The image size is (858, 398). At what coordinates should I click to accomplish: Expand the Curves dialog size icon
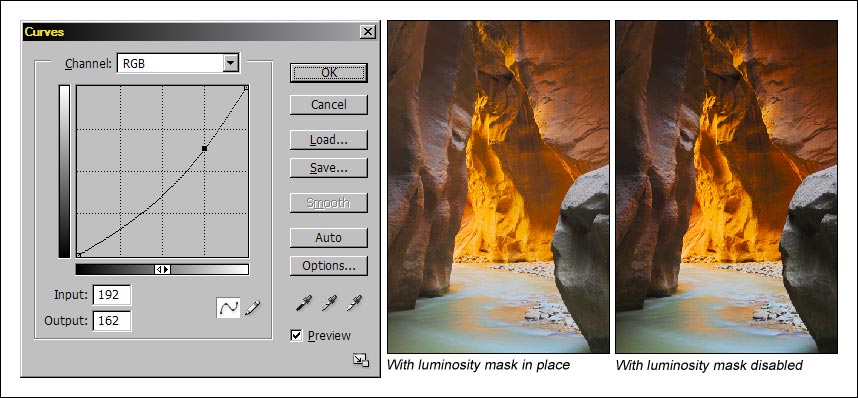[361, 360]
